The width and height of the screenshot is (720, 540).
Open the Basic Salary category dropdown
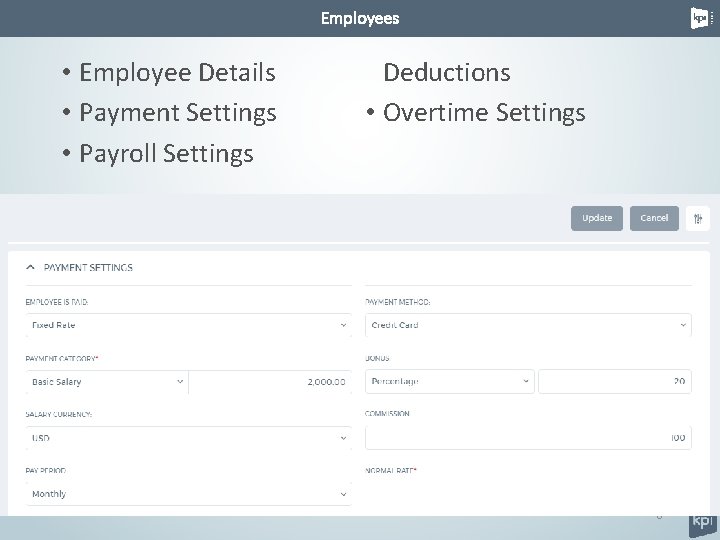(107, 382)
